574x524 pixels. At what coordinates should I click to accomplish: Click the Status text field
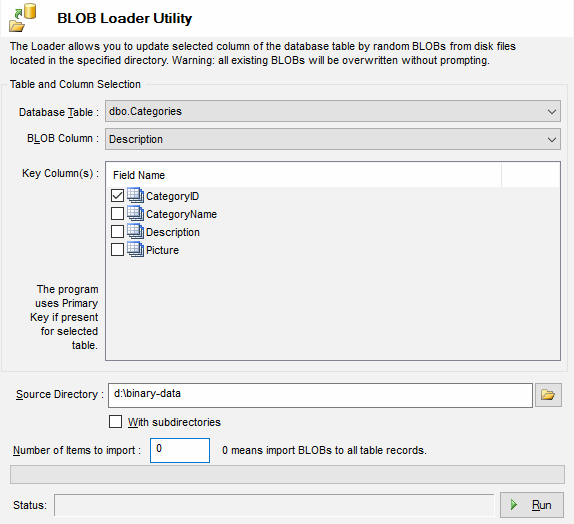pyautogui.click(x=274, y=505)
